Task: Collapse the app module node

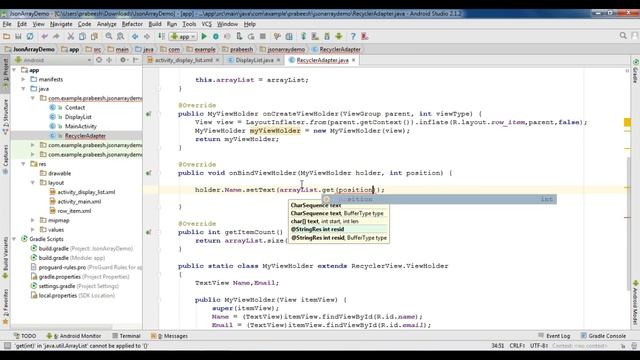Action: 15,70
